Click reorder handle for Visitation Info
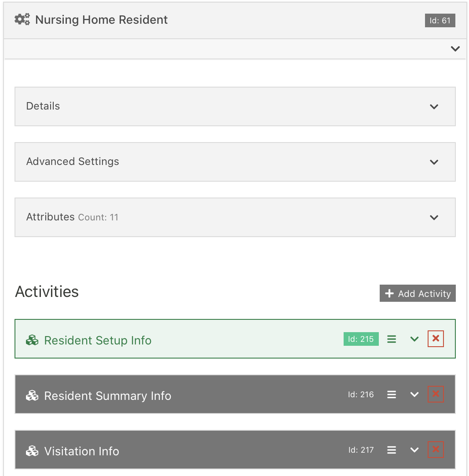 coord(392,450)
